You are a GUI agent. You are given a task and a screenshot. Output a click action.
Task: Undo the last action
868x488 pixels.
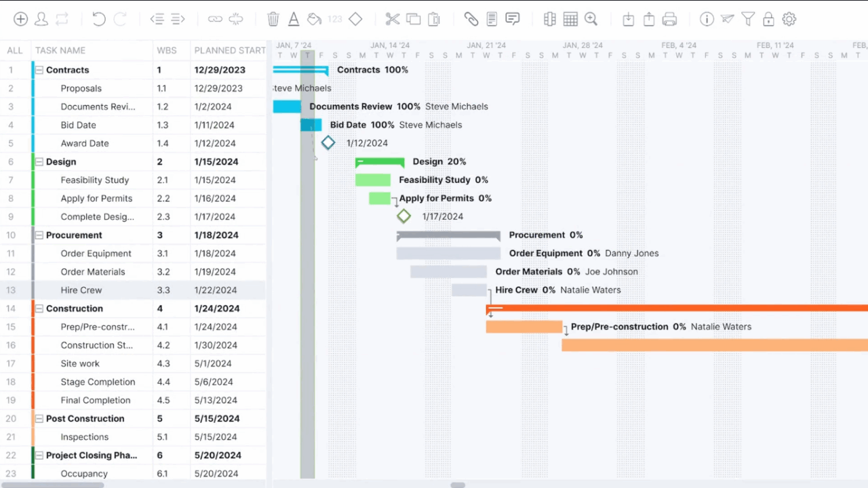point(99,19)
